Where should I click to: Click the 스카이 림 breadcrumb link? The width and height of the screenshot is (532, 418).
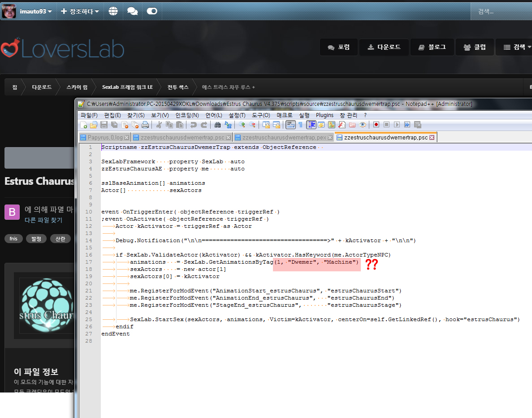coord(77,87)
